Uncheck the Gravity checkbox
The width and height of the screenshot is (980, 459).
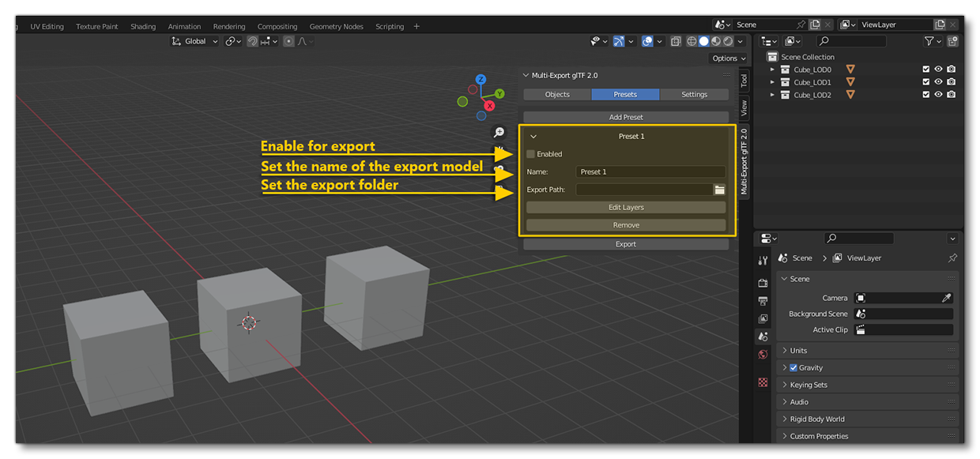793,367
